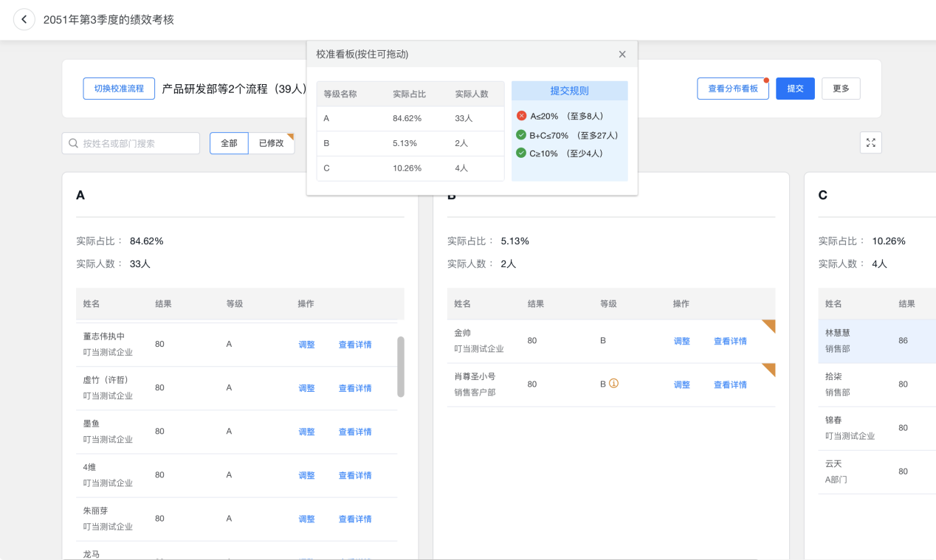936x560 pixels.
Task: Select the 云天 row in C list
Action: point(877,471)
